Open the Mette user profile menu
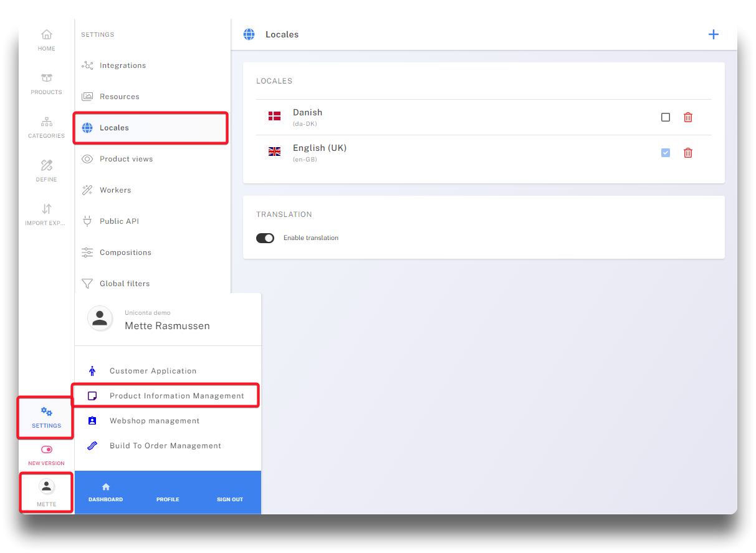 click(47, 493)
